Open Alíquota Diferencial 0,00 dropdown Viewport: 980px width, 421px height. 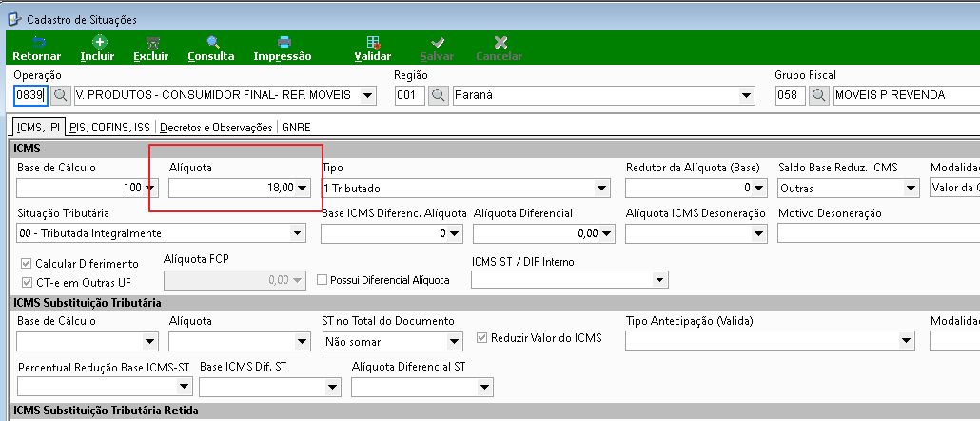[607, 233]
